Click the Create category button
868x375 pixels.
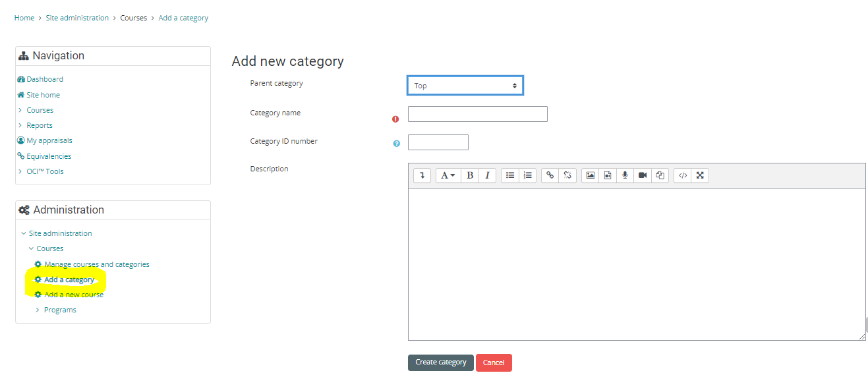pyautogui.click(x=440, y=362)
